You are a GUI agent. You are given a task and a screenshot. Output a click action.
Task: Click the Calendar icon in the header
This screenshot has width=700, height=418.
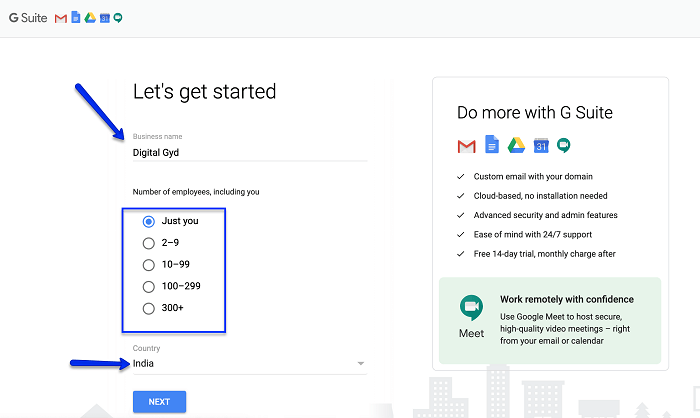click(104, 18)
